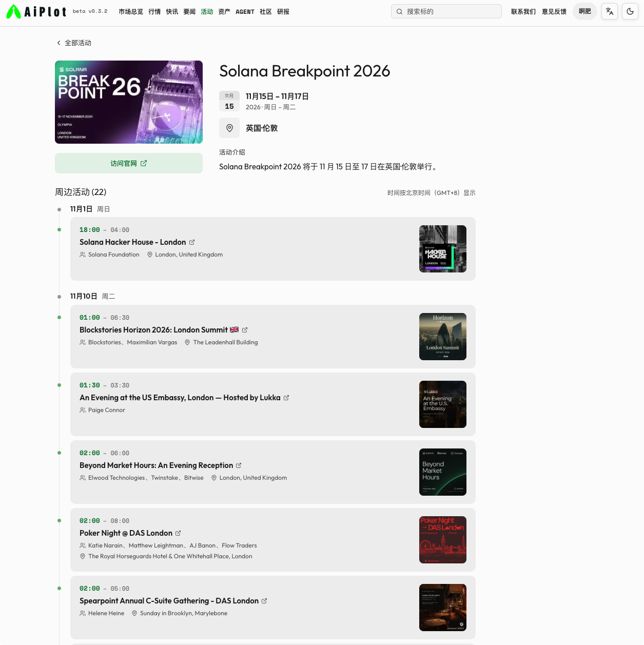Open the 研报 page
This screenshot has height=645, width=644.
tap(283, 12)
